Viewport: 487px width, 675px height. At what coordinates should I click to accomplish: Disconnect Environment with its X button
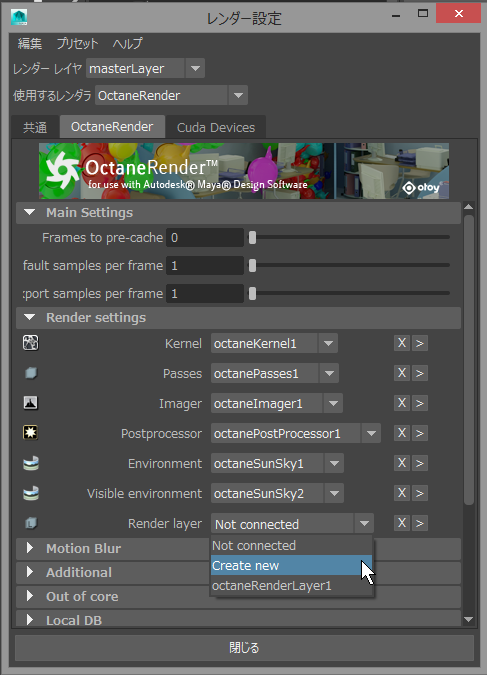click(x=402, y=463)
